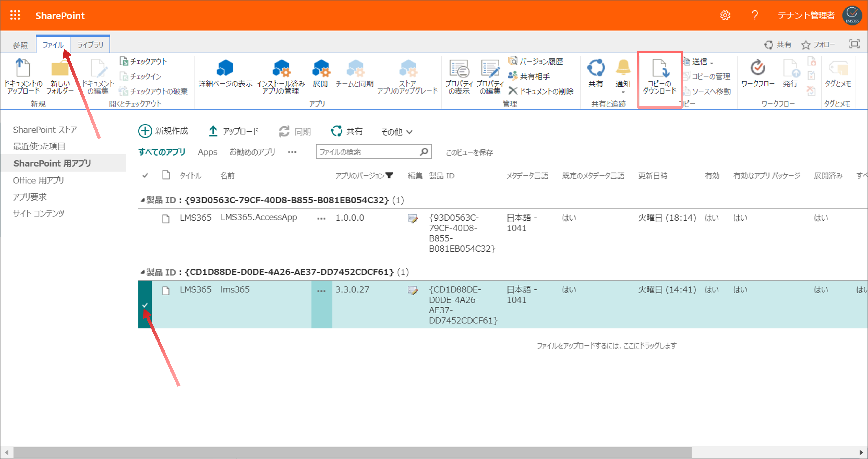Open the app launcher waffle icon
Viewport: 868px width, 459px height.
15,15
